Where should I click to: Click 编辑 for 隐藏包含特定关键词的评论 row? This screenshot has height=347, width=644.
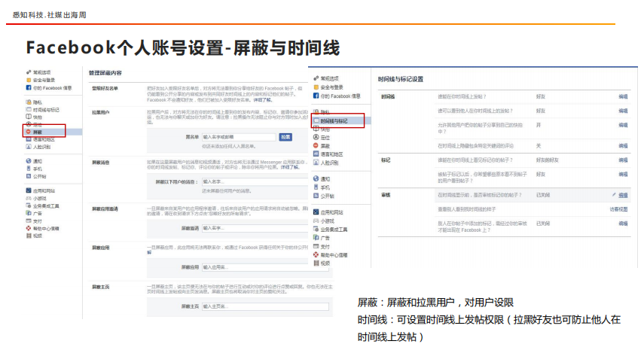pyautogui.click(x=623, y=146)
